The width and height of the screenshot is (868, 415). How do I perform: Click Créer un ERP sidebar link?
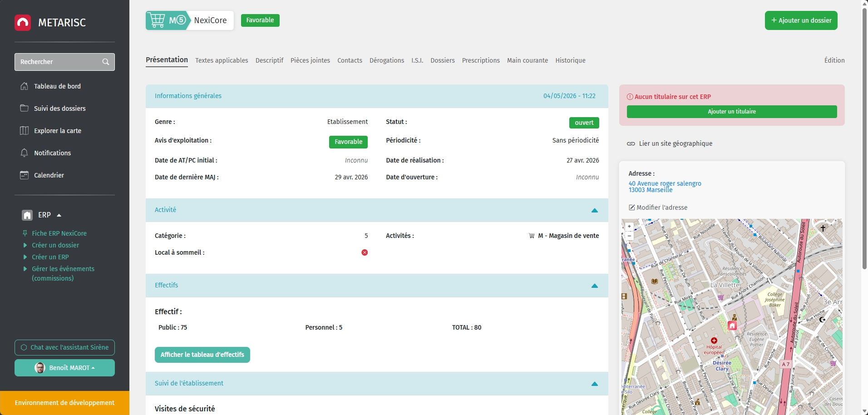pyautogui.click(x=50, y=257)
